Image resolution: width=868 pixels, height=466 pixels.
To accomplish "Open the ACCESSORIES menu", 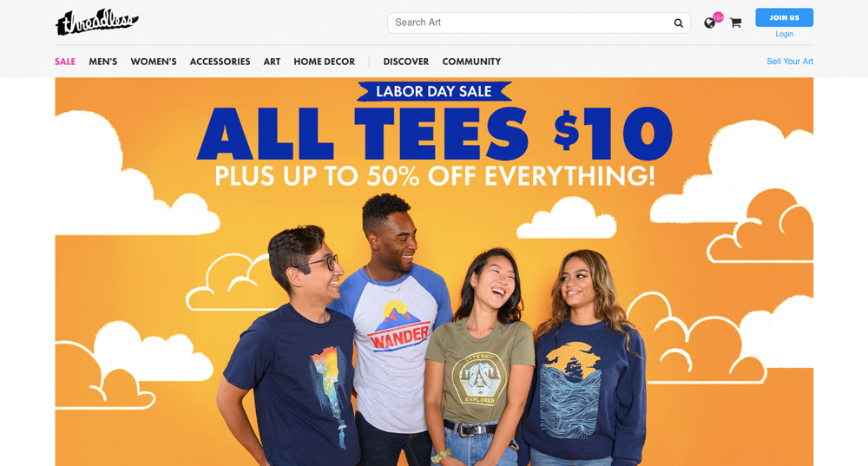I will pos(220,62).
